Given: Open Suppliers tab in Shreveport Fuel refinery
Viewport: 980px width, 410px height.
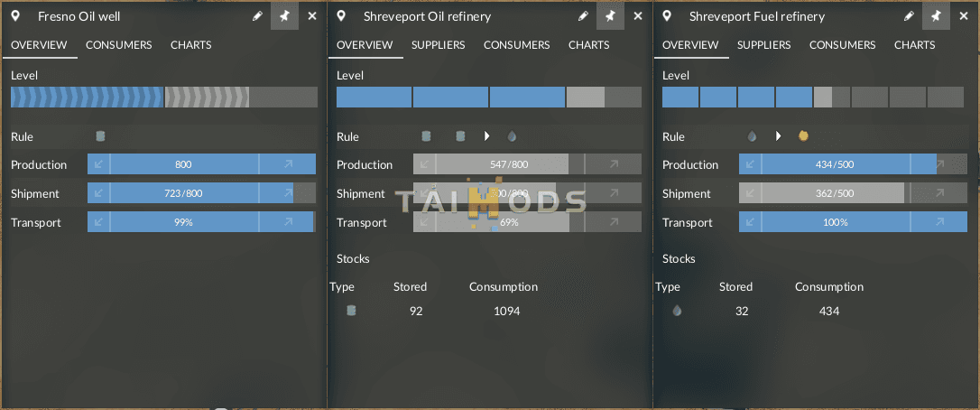Looking at the screenshot, I should coord(763,45).
